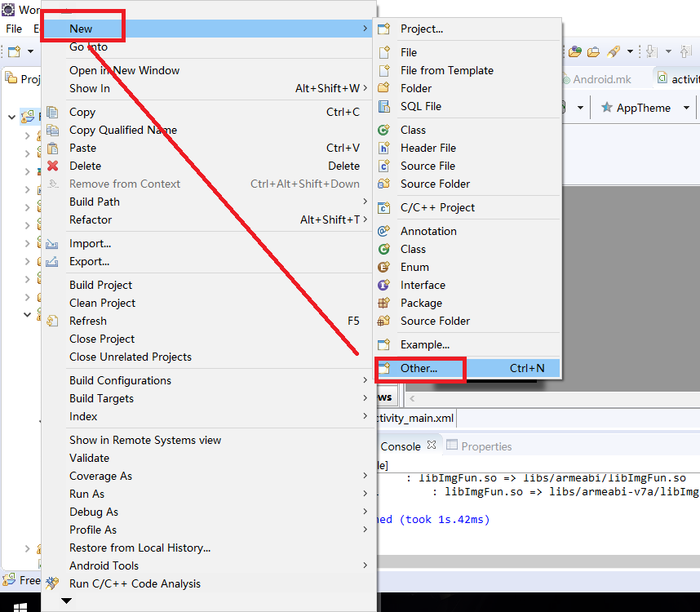Choose Close Unrelated Projects
Image resolution: width=700 pixels, height=612 pixels.
point(208,357)
